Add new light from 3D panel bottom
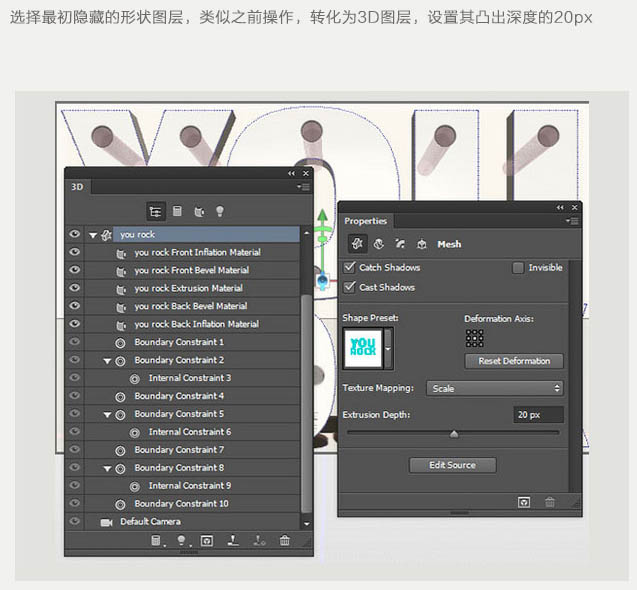The width and height of the screenshot is (637, 590). point(182,540)
